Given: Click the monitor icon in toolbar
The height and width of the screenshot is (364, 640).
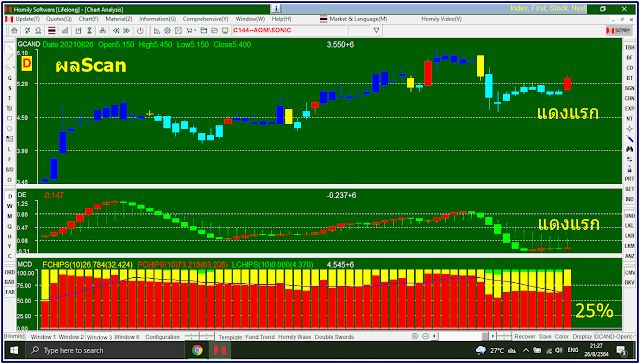Looking at the screenshot, I should click(x=224, y=31).
